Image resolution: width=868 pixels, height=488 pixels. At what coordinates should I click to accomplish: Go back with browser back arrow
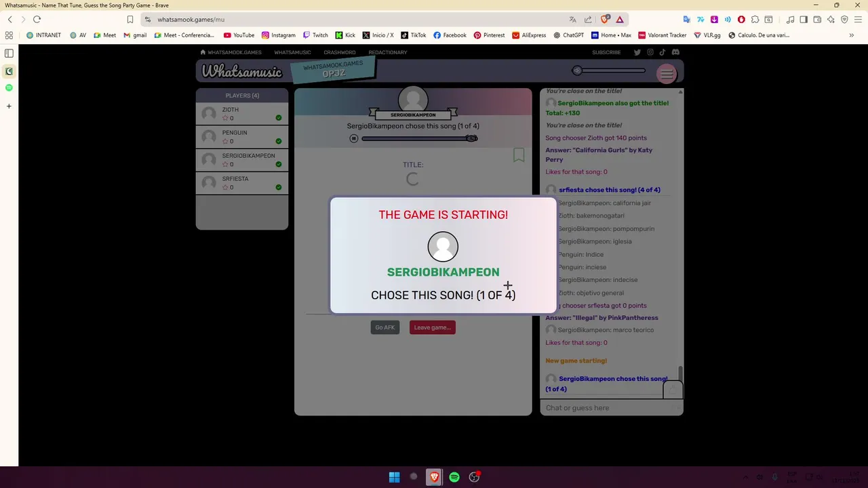pyautogui.click(x=10, y=19)
